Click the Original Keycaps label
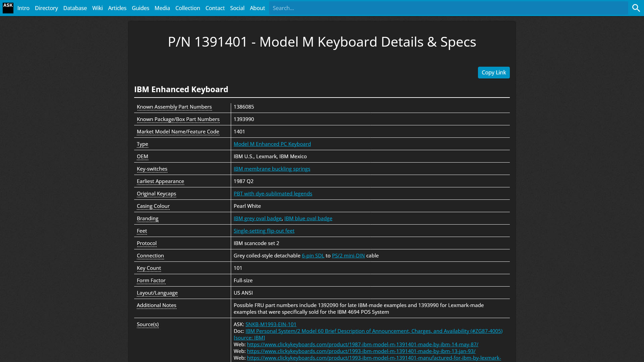Viewport: 644px width, 362px height. (x=156, y=193)
